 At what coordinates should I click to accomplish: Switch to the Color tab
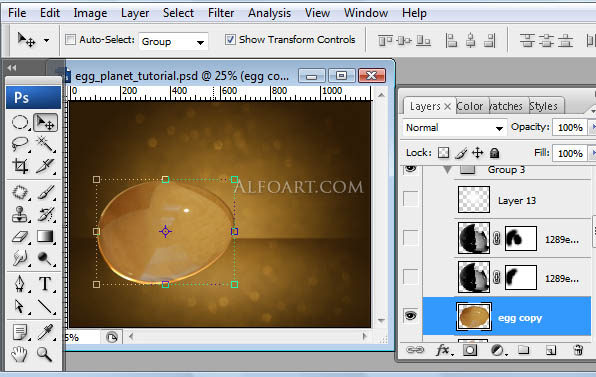469,106
